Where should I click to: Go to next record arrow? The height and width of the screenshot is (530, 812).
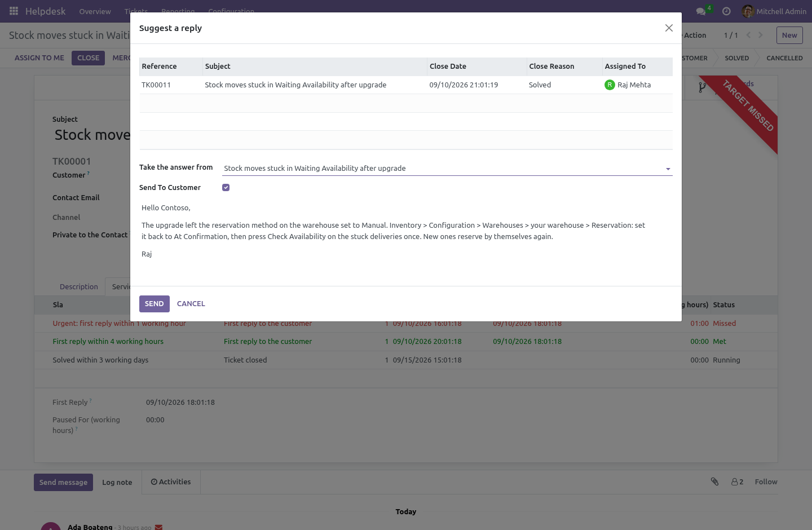click(761, 35)
